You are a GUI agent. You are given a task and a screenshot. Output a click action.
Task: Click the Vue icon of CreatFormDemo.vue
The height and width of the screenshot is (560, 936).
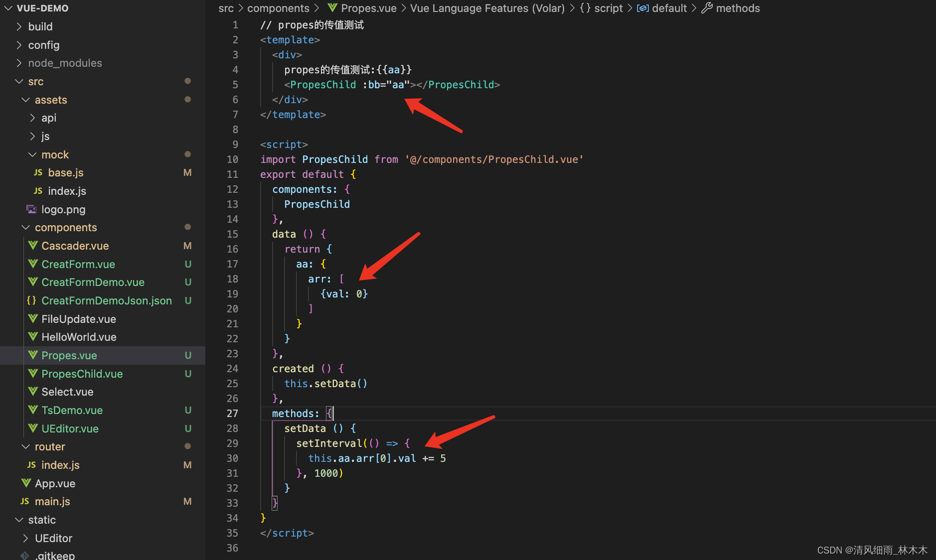click(x=33, y=282)
